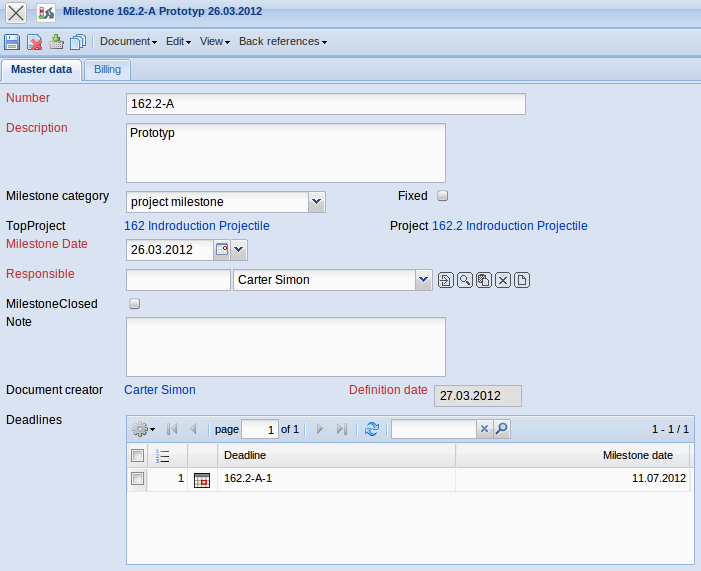Select the checkbox for deadline row 1
Viewport: 701px width, 571px height.
coord(137,479)
